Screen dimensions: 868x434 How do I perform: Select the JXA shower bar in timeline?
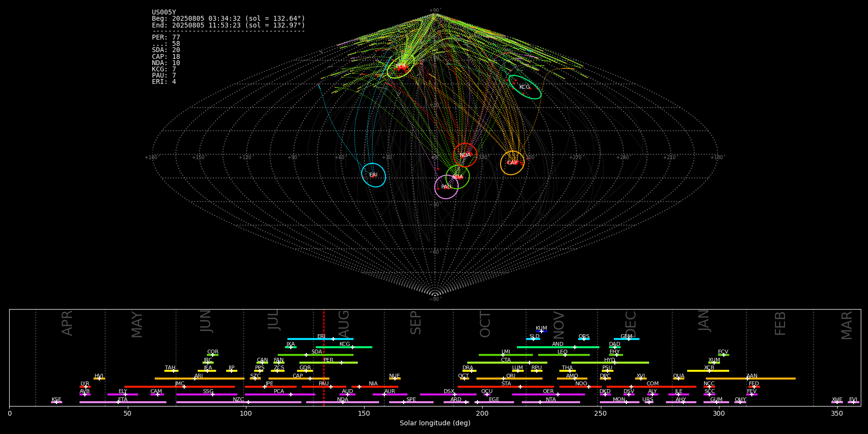pos(291,347)
